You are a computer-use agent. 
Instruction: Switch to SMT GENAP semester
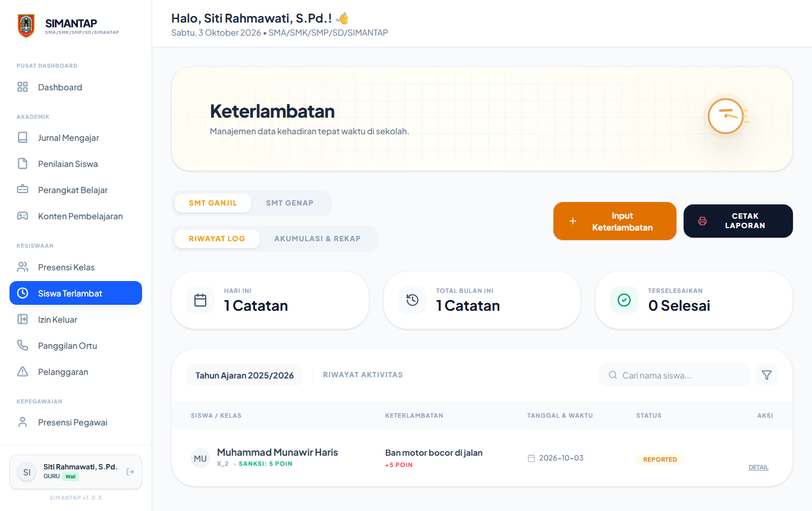pos(289,203)
